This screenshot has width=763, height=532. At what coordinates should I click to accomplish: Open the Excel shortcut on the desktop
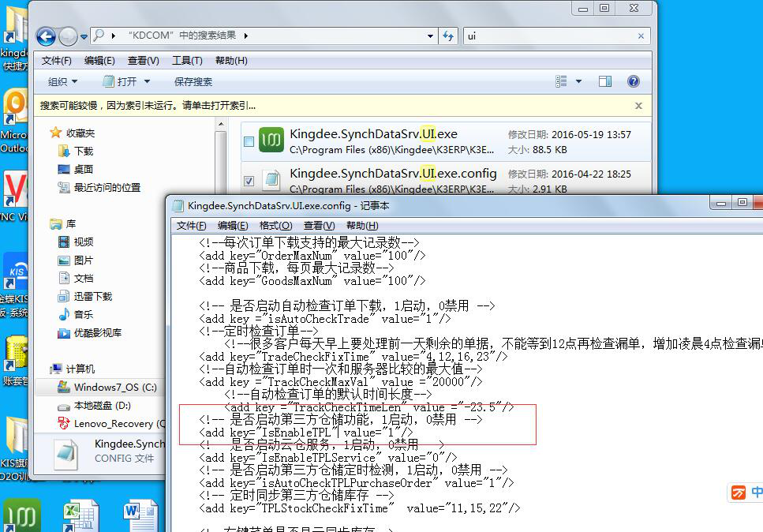77,514
